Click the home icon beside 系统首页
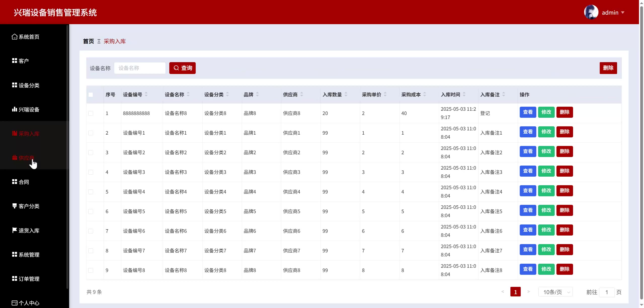This screenshot has height=308, width=644. click(x=14, y=37)
